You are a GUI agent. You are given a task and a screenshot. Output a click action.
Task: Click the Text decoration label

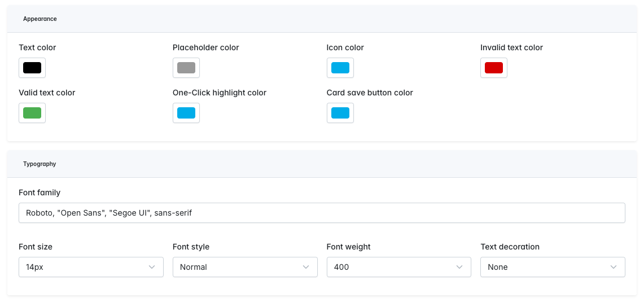coord(510,247)
